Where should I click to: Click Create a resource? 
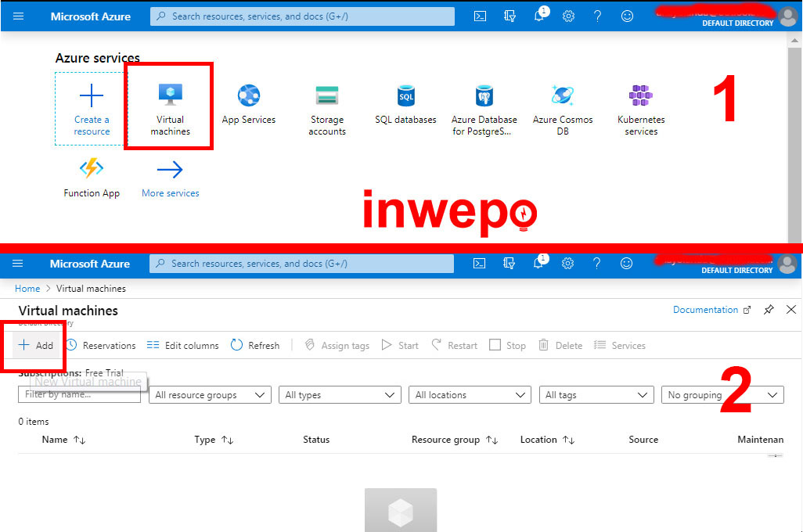point(91,109)
